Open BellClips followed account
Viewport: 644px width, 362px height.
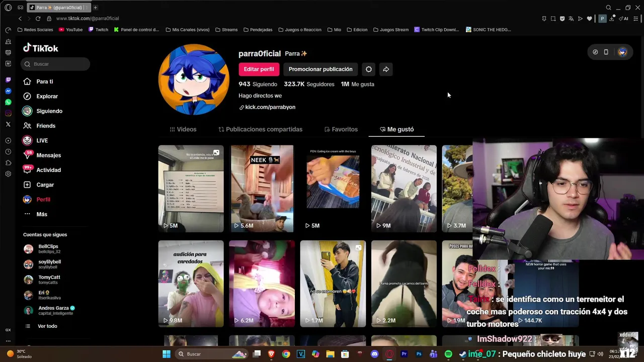[x=42, y=249]
